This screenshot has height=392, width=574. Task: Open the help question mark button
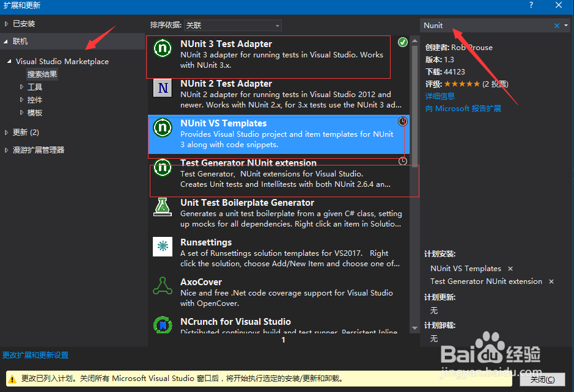point(531,5)
